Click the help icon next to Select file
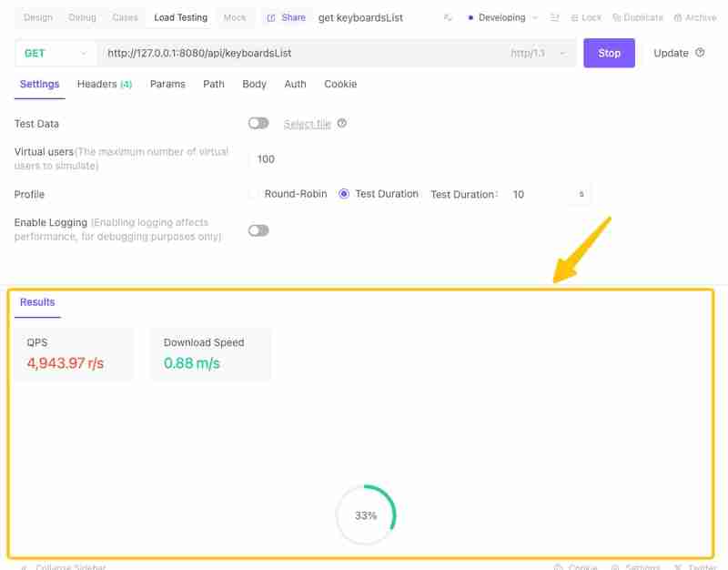The width and height of the screenshot is (728, 570). pos(342,123)
